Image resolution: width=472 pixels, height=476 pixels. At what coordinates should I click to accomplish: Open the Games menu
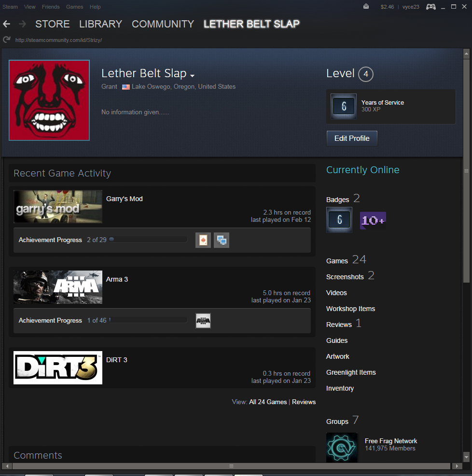click(x=74, y=7)
